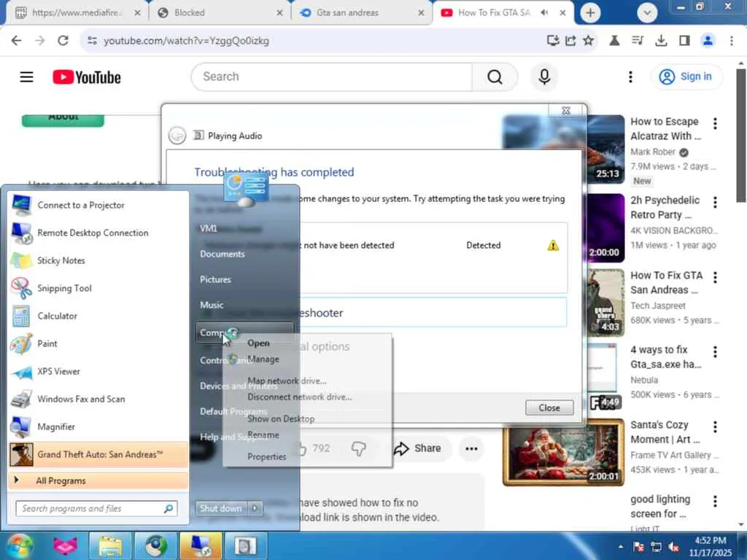Open Music from the Start menu
This screenshot has width=747, height=560.
point(212,305)
